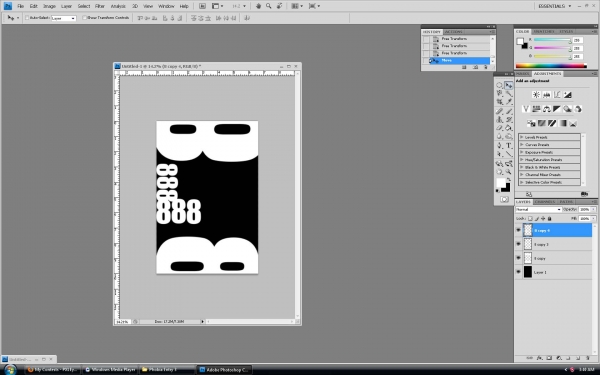Delete current state in History panel
600x375 pixels.
coord(486,67)
